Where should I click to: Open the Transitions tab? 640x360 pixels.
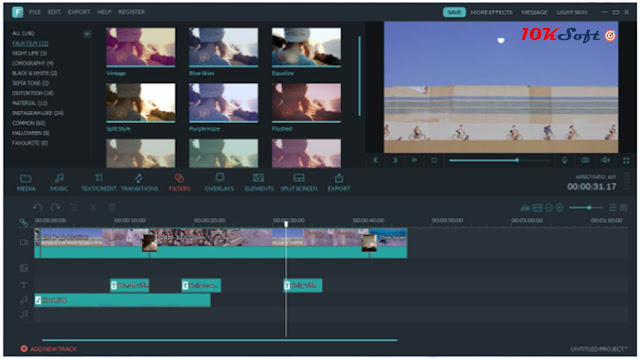(x=139, y=182)
